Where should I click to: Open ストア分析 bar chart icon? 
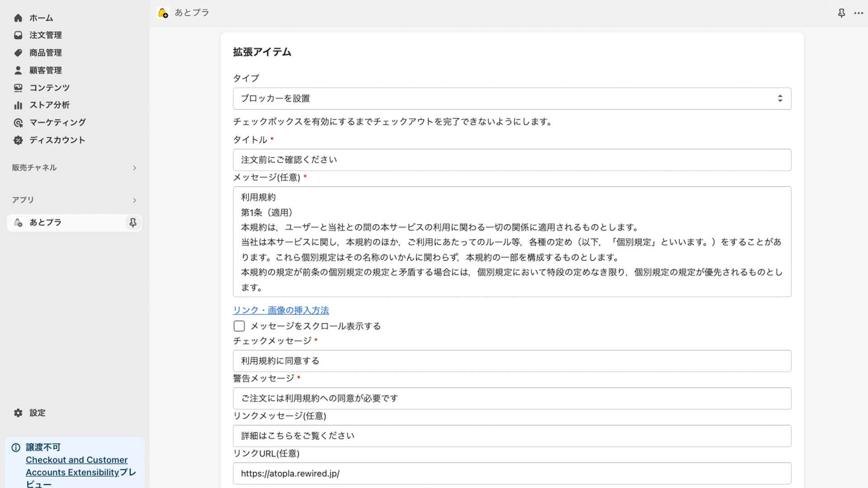pyautogui.click(x=18, y=105)
